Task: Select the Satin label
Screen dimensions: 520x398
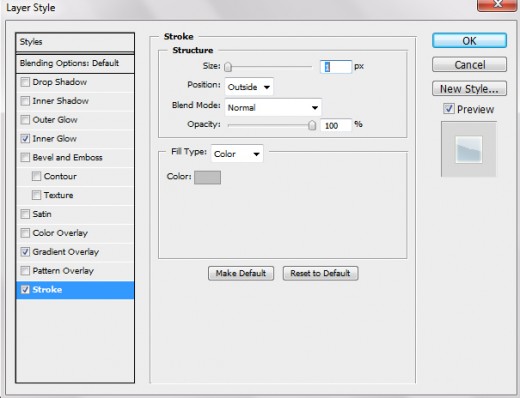Action: [x=42, y=214]
